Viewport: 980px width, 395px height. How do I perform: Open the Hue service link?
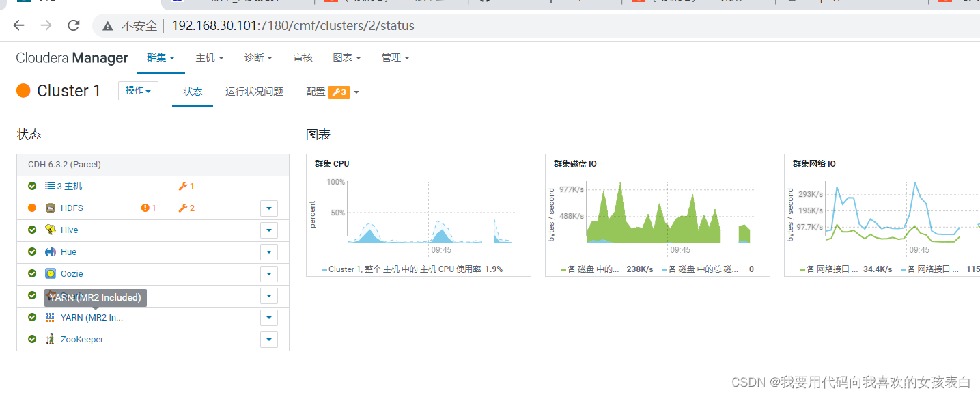click(x=68, y=251)
